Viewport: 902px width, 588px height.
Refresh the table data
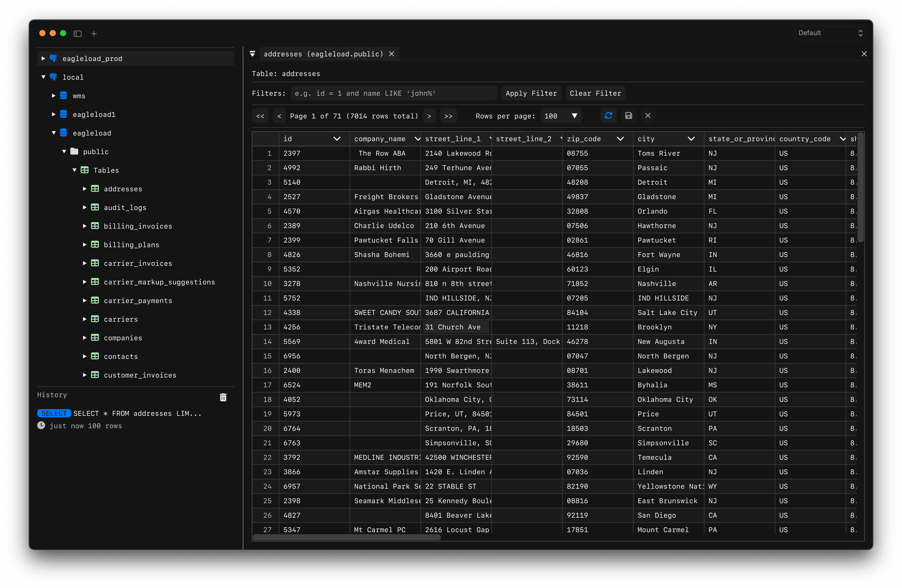[608, 116]
